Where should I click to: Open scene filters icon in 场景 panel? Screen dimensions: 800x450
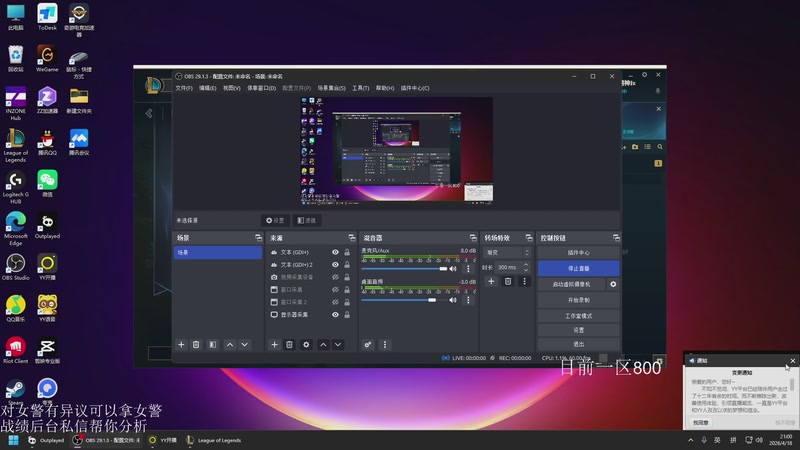pos(213,345)
